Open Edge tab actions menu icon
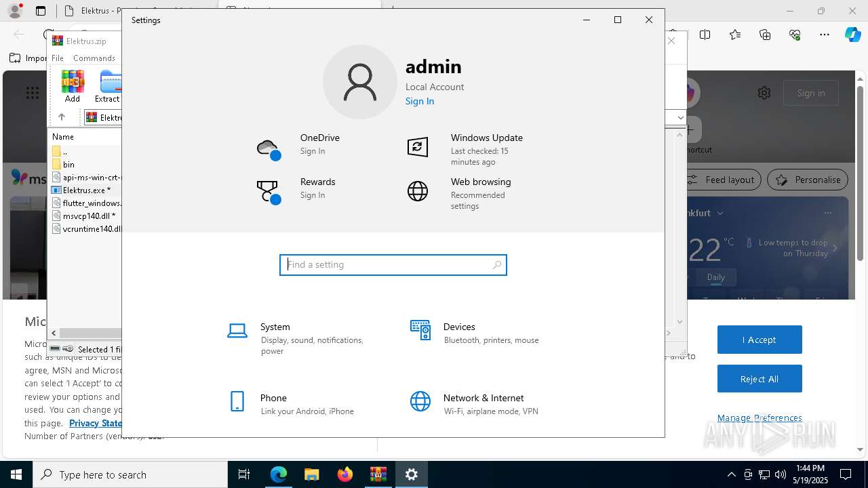The width and height of the screenshot is (868, 488). 41,11
